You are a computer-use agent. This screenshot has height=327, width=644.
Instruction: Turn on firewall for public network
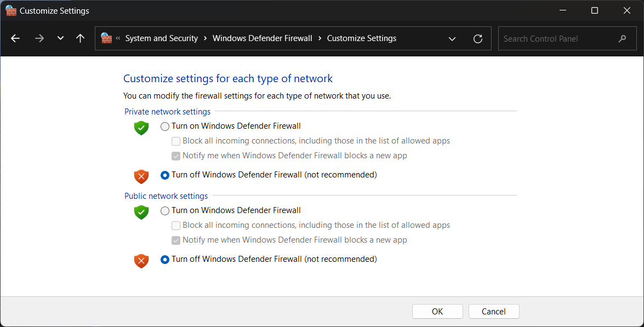(x=164, y=211)
